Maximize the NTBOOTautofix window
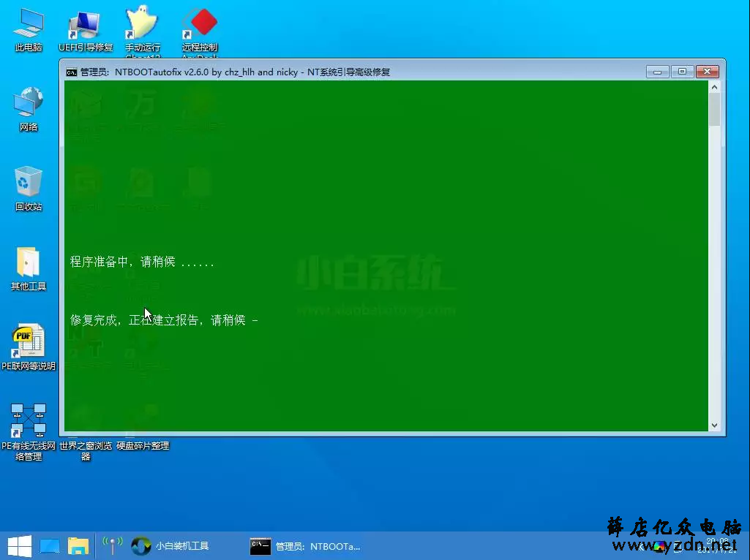The width and height of the screenshot is (750, 560). (682, 72)
